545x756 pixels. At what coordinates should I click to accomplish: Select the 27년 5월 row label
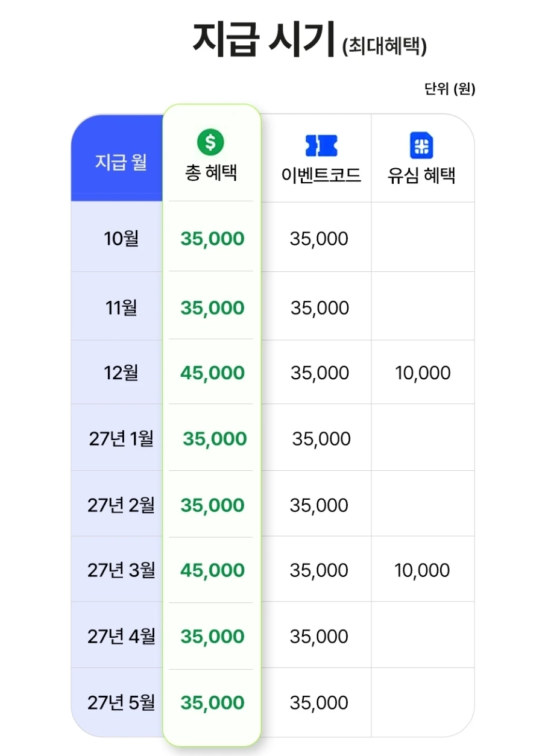pos(121,703)
